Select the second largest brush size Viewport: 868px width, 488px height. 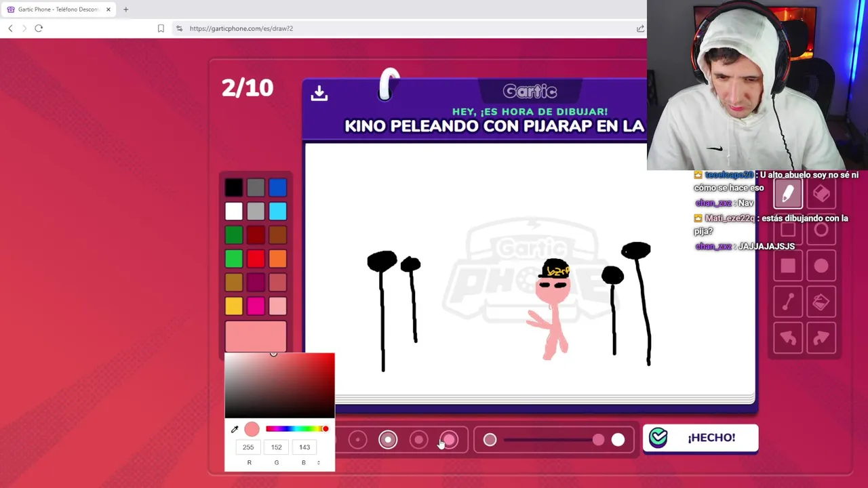point(419,440)
